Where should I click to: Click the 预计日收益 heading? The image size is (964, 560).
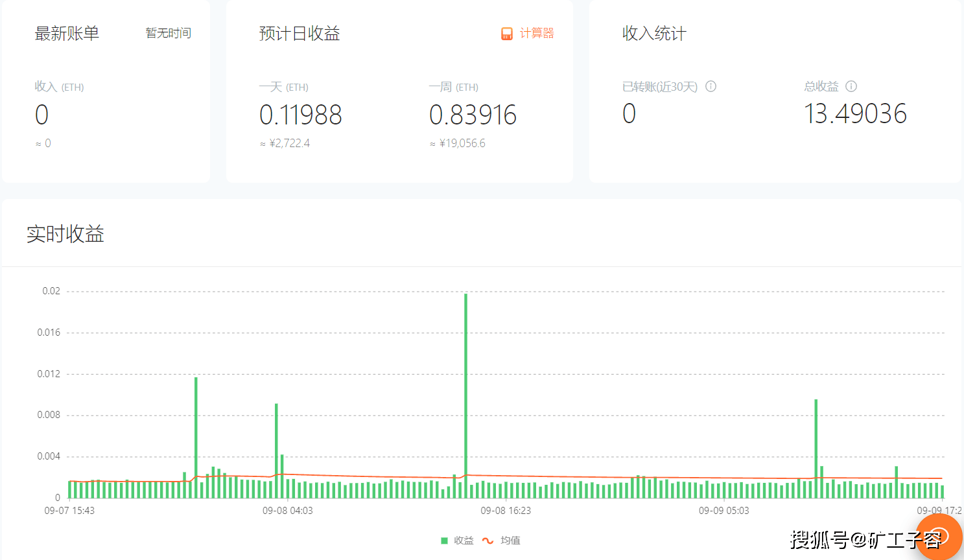pyautogui.click(x=300, y=34)
